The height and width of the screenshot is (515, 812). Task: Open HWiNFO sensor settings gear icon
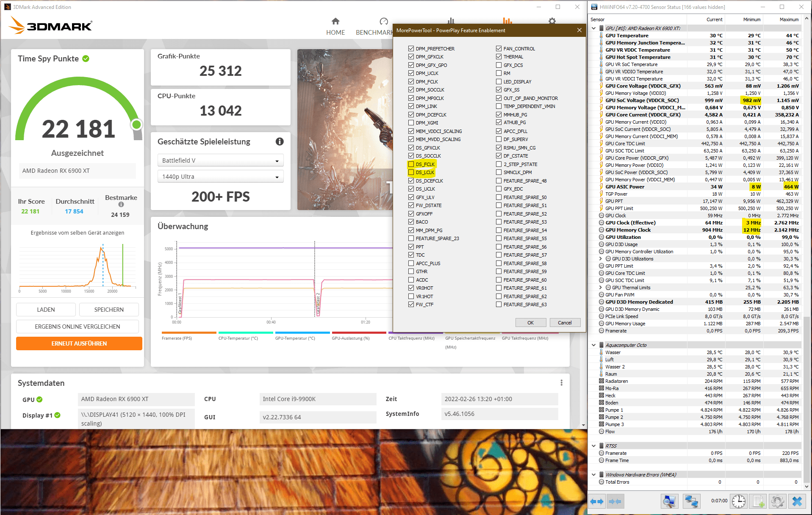point(777,501)
